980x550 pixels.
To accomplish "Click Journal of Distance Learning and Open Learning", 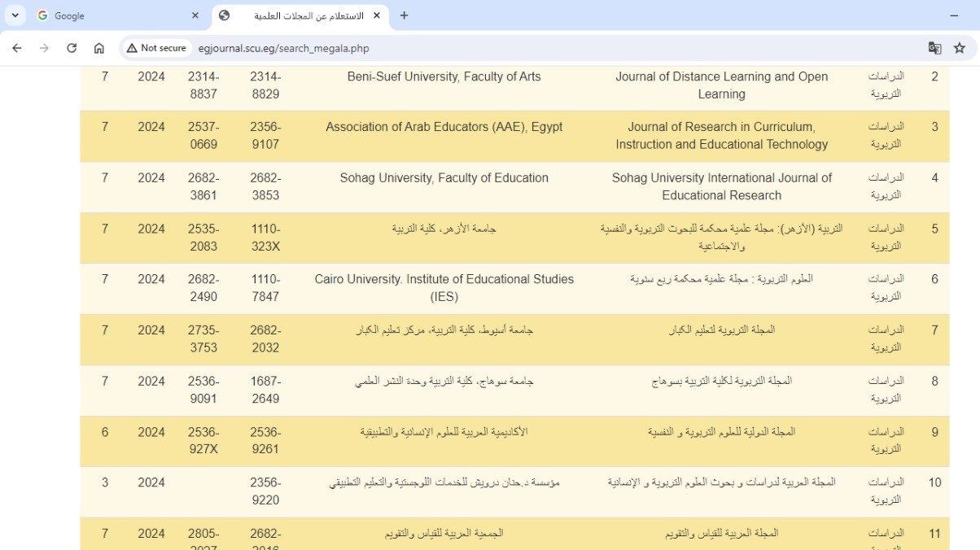I will click(x=721, y=85).
